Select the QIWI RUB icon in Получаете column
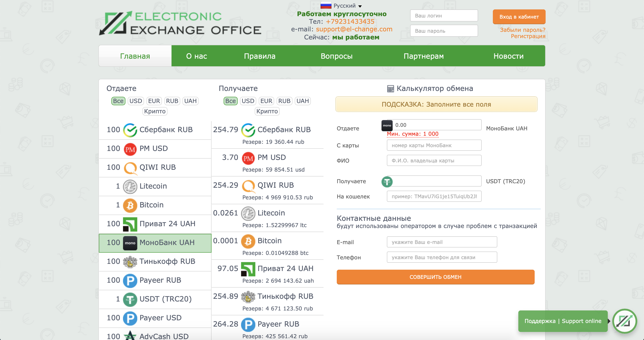644x340 pixels. click(x=248, y=185)
